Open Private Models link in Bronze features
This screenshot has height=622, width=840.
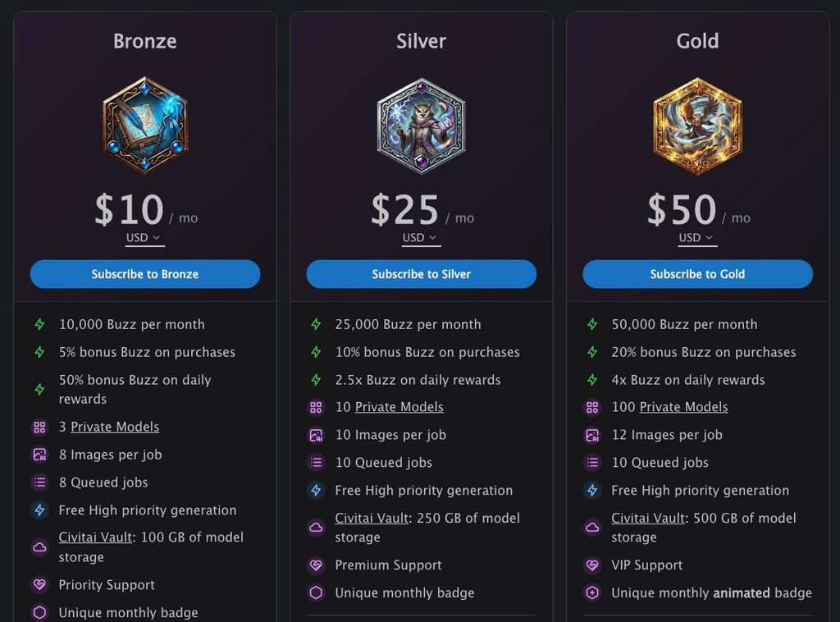[115, 427]
